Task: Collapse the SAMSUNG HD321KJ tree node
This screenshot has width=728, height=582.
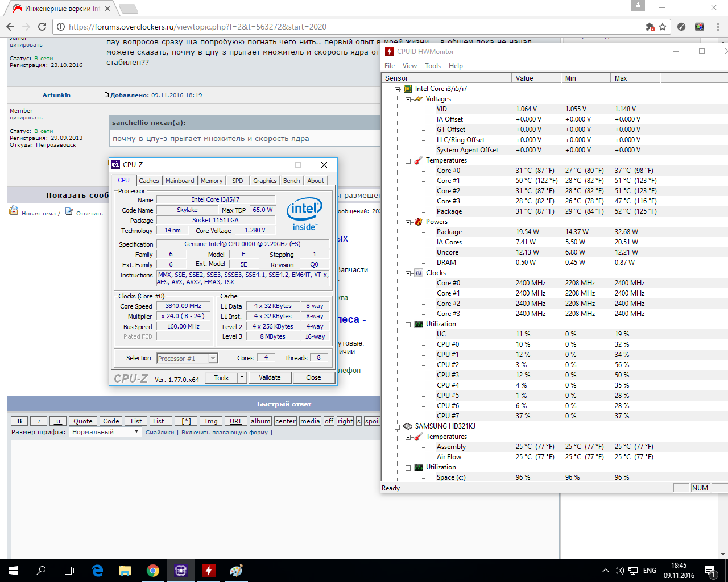Action: [x=397, y=427]
